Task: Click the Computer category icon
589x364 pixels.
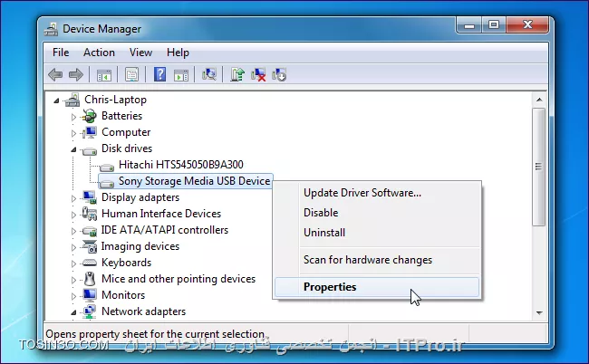Action: (90, 132)
